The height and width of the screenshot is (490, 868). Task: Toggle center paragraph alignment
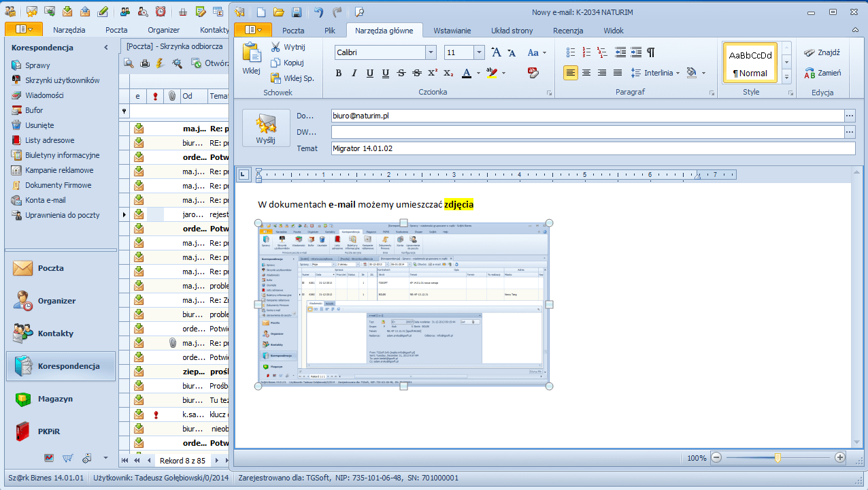coord(586,73)
